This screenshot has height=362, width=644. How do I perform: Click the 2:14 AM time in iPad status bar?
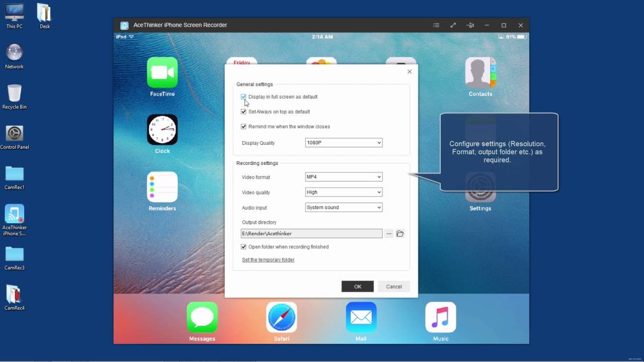pyautogui.click(x=322, y=37)
